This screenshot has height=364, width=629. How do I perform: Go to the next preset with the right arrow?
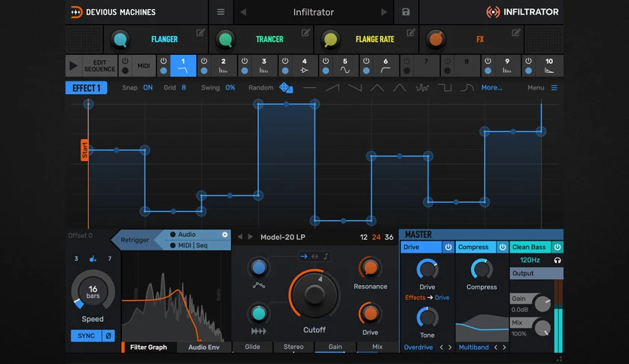pyautogui.click(x=384, y=12)
